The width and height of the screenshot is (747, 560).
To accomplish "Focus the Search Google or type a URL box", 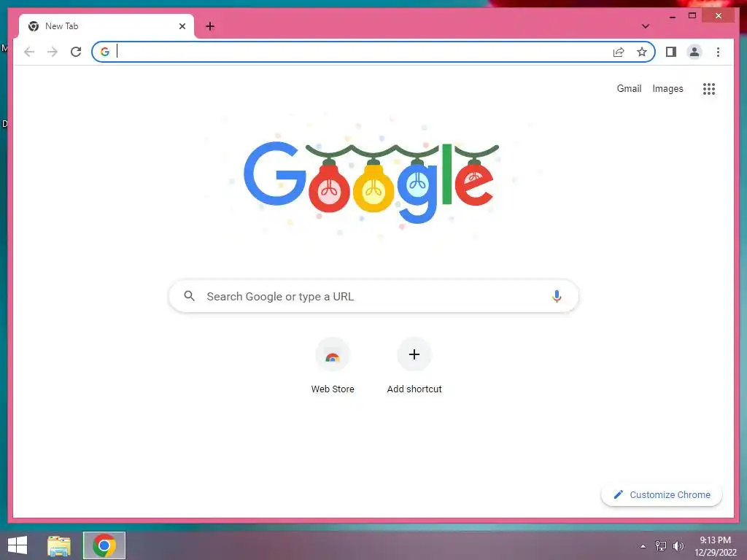I will [x=373, y=296].
